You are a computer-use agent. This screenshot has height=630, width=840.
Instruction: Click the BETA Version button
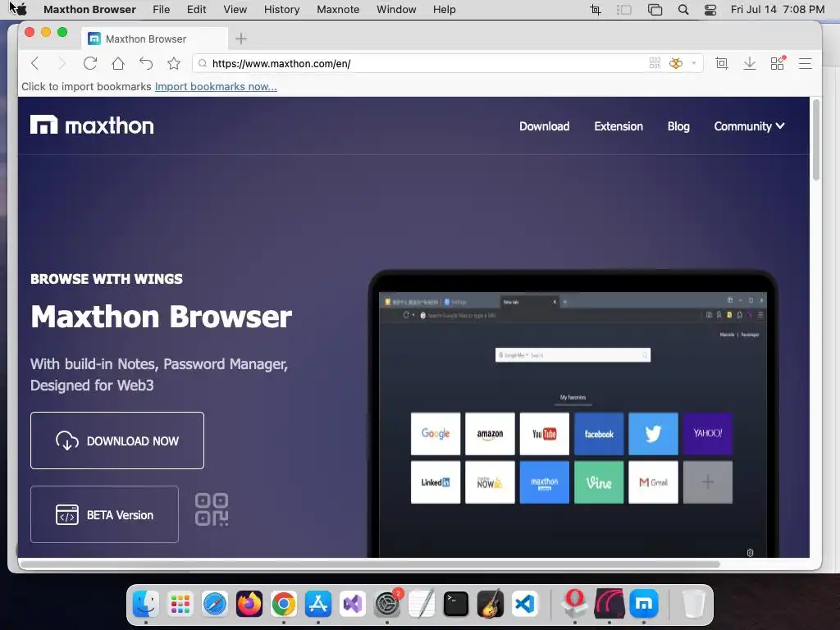[x=104, y=514]
